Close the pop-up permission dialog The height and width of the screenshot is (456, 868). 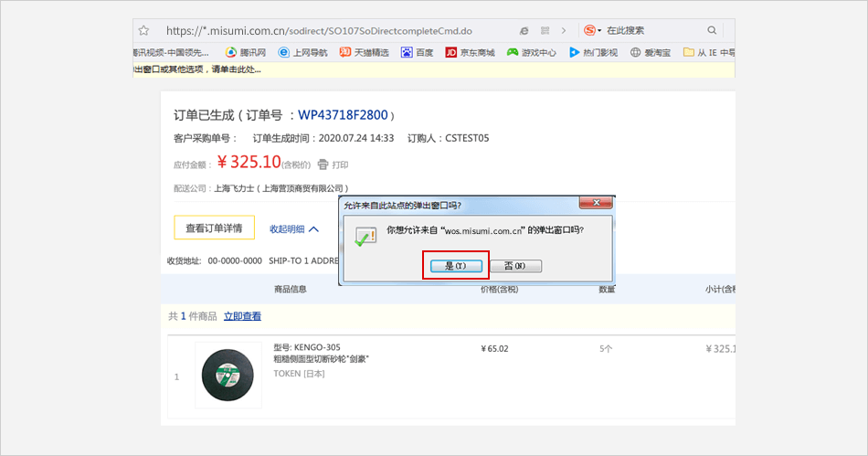tap(598, 204)
